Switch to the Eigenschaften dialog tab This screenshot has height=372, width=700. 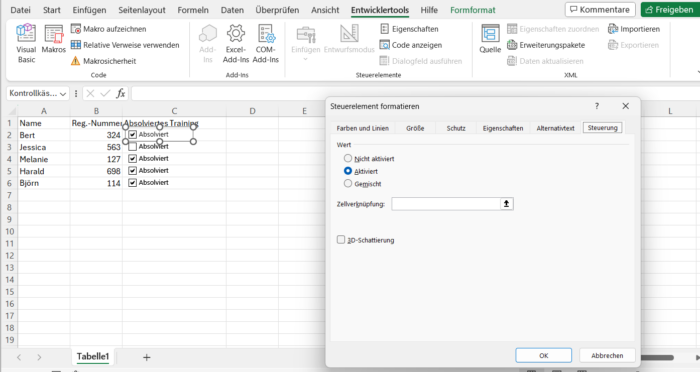coord(503,128)
